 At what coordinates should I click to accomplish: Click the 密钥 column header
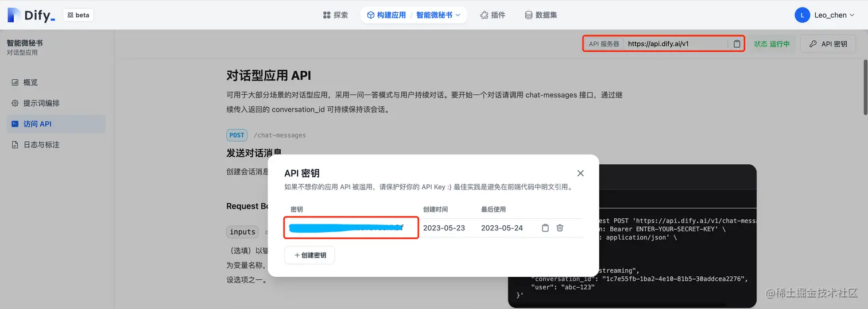point(296,209)
